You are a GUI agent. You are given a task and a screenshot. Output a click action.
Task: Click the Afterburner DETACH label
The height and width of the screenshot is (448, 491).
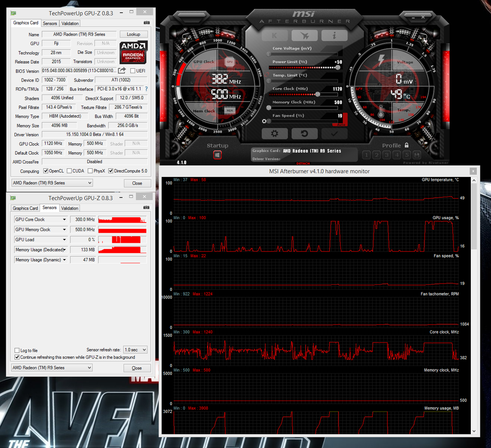[303, 164]
